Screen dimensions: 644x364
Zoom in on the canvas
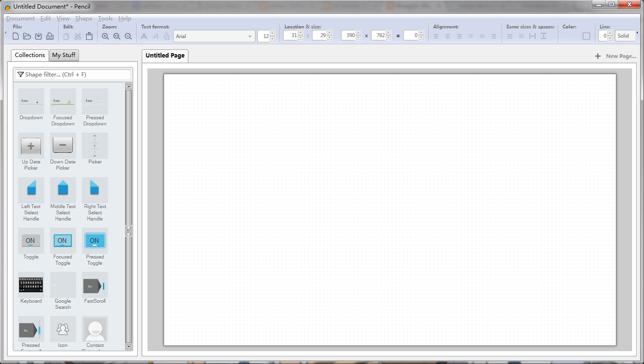pyautogui.click(x=105, y=36)
